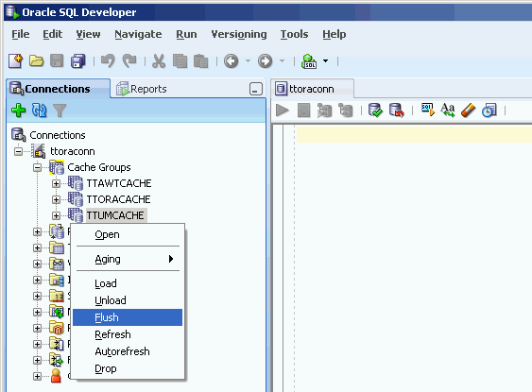Minimize the Connections panel
532x392 pixels.
point(256,89)
